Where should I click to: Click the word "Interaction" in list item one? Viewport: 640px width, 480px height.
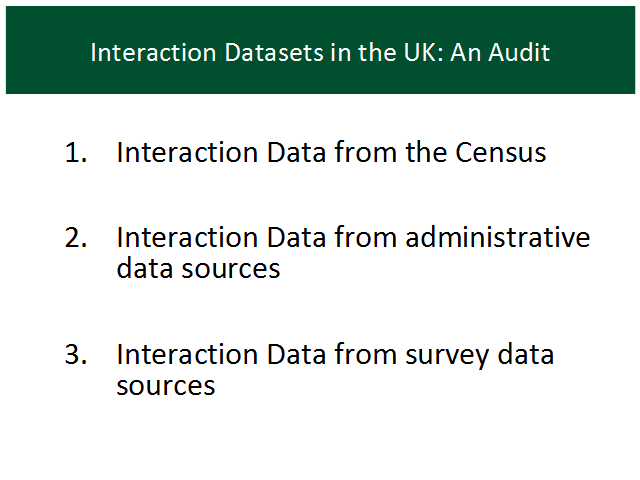click(x=187, y=152)
